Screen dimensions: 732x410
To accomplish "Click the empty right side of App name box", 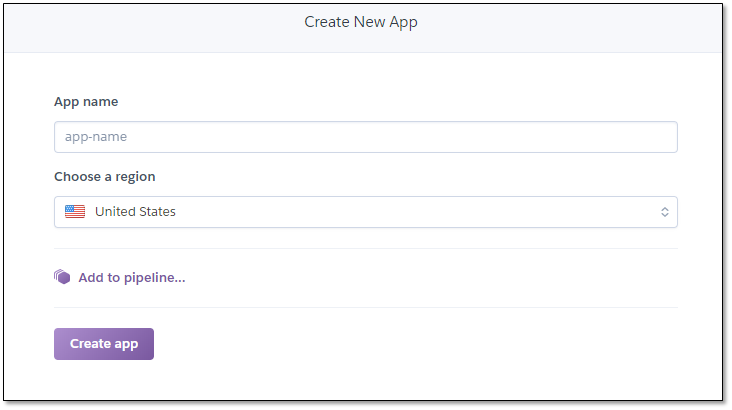I will (x=514, y=137).
